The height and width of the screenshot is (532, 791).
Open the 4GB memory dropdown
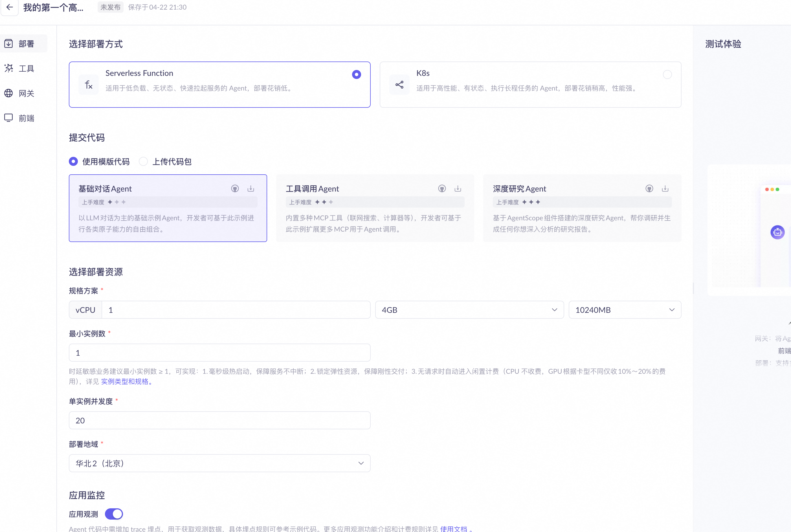(470, 310)
